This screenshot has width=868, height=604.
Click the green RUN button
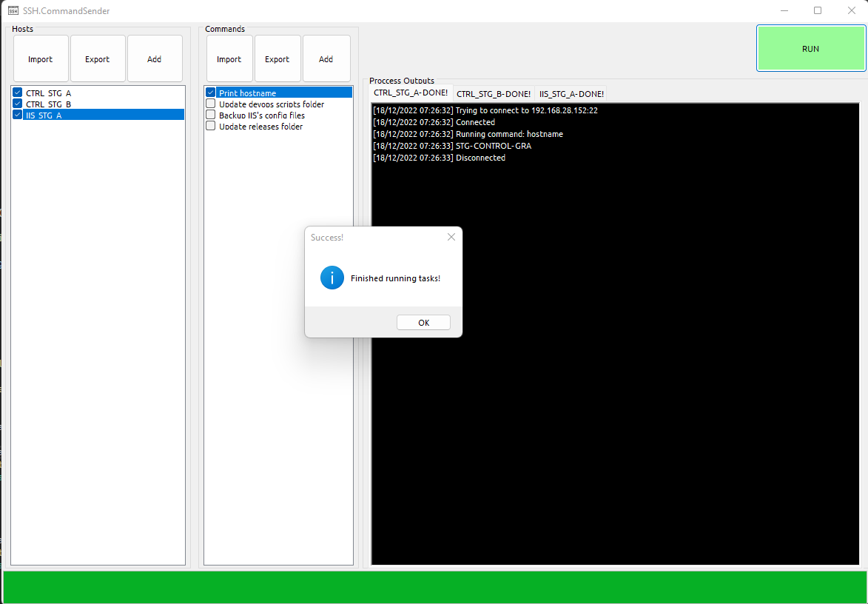point(811,49)
